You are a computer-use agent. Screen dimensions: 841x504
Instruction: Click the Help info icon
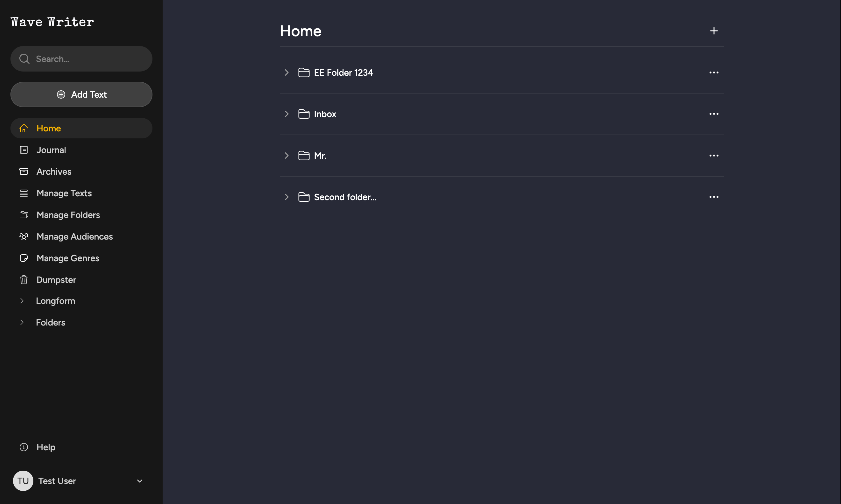pyautogui.click(x=24, y=447)
